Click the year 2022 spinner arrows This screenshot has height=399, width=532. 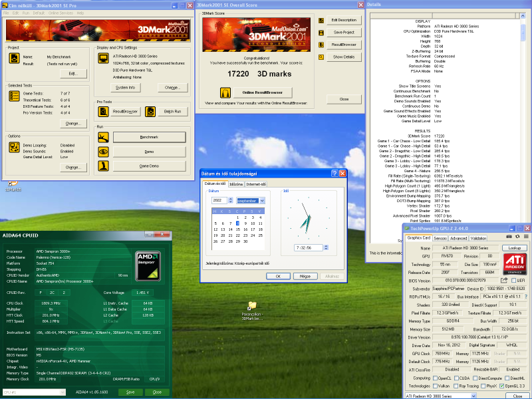(231, 201)
